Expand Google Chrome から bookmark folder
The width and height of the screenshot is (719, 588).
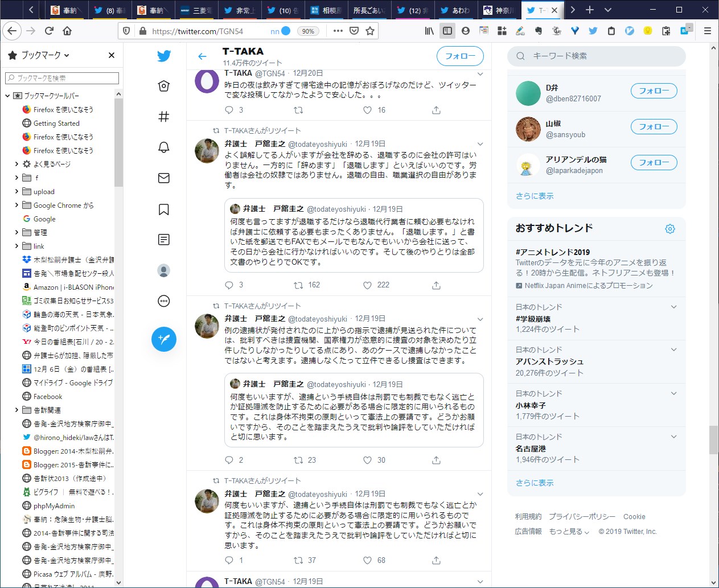tap(17, 205)
